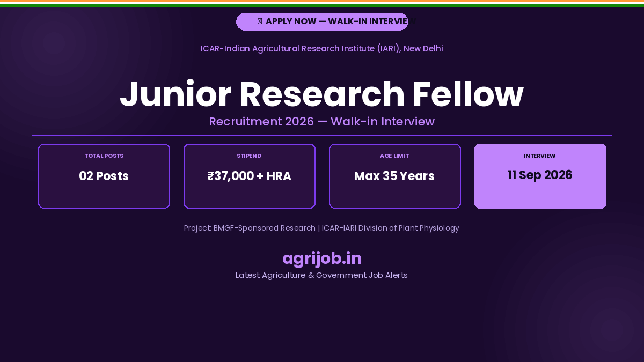Select the Junior Research Fellow heading

point(322,94)
